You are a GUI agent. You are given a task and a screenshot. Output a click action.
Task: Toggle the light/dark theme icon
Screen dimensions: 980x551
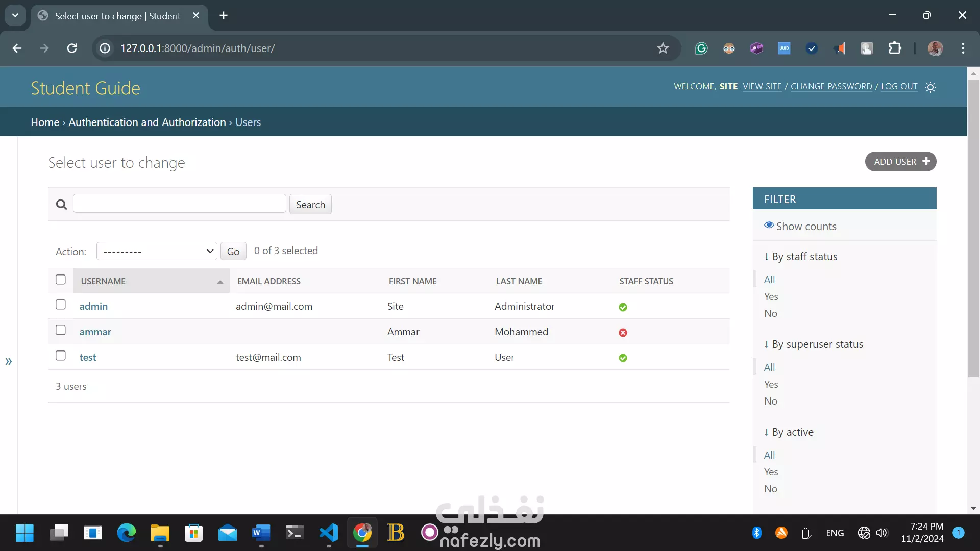click(930, 87)
